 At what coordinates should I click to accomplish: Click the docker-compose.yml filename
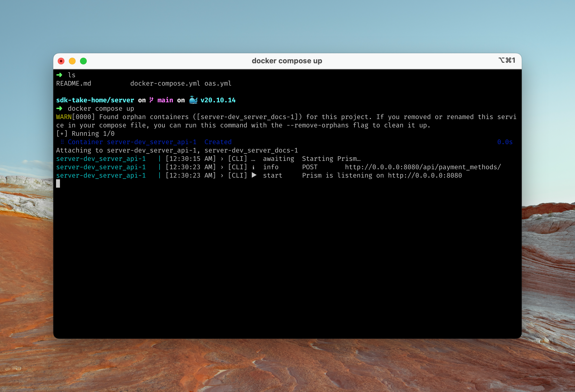(165, 83)
